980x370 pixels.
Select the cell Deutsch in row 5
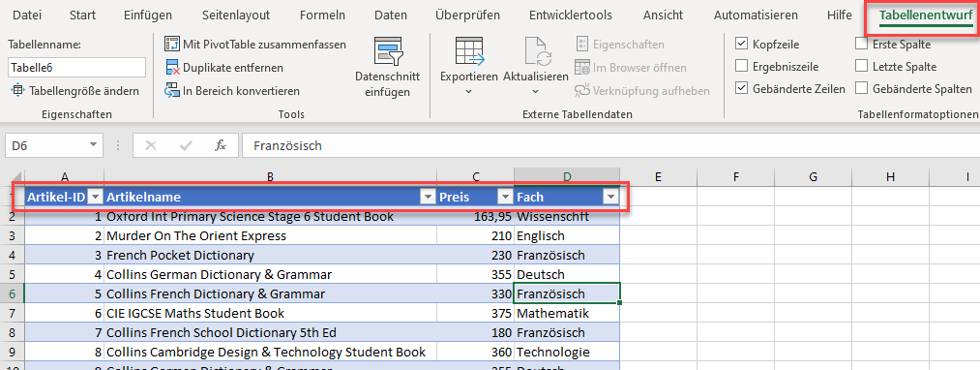567,274
